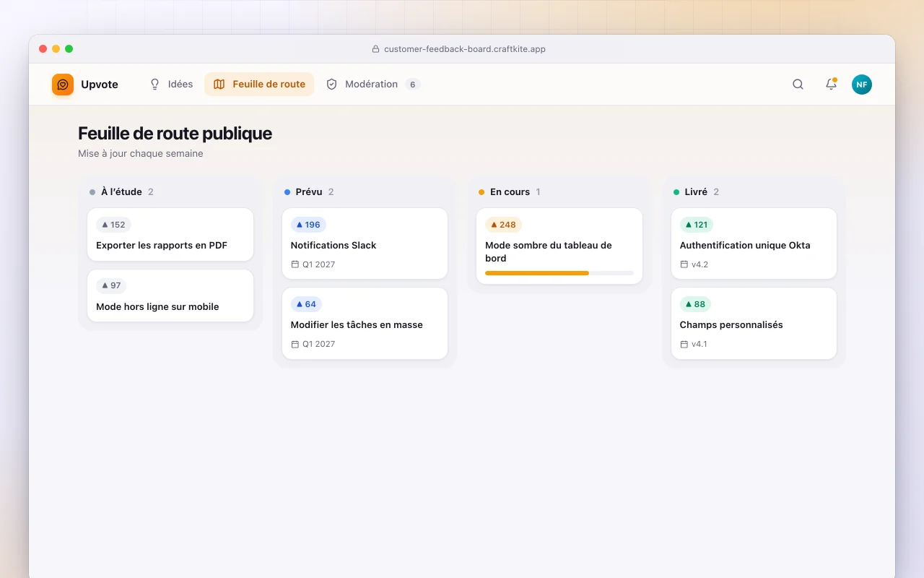Upvote Authentification unique Okta (121)
Screen dimensions: 924x578
click(696, 225)
